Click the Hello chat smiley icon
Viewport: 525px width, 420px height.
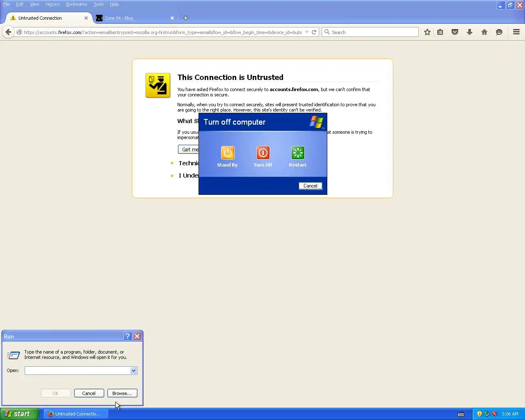[x=499, y=32]
